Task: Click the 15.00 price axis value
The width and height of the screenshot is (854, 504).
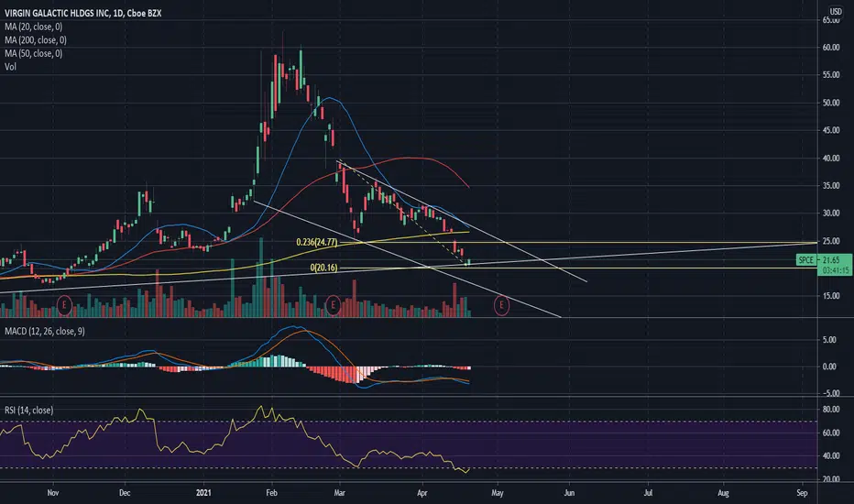Action: pos(830,296)
